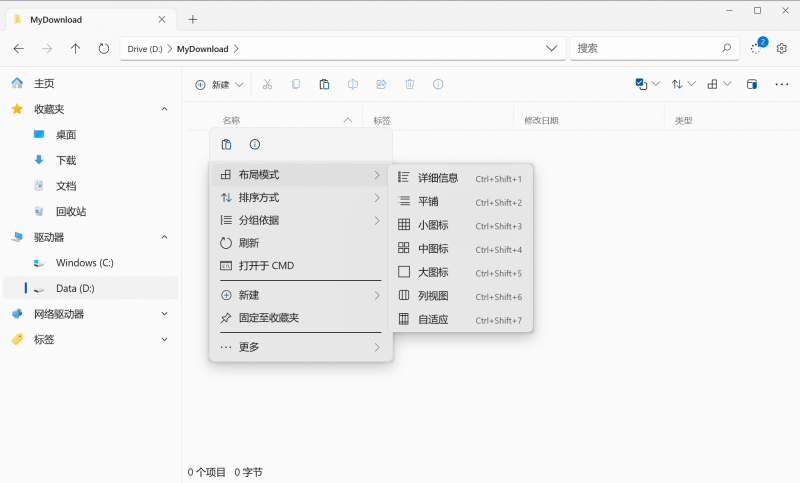Select the Data (D:) drive
This screenshot has width=800, height=483.
[91, 288]
